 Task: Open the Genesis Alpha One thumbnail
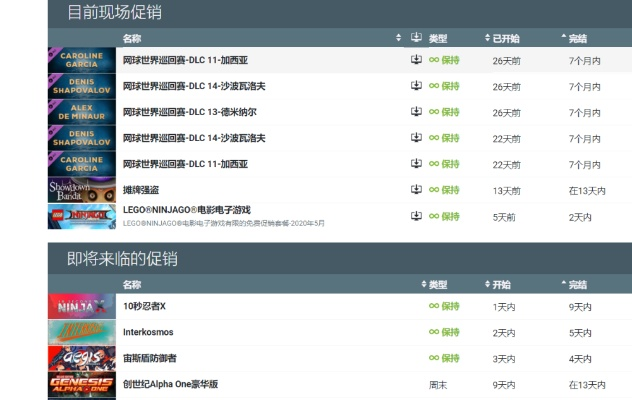pos(82,385)
